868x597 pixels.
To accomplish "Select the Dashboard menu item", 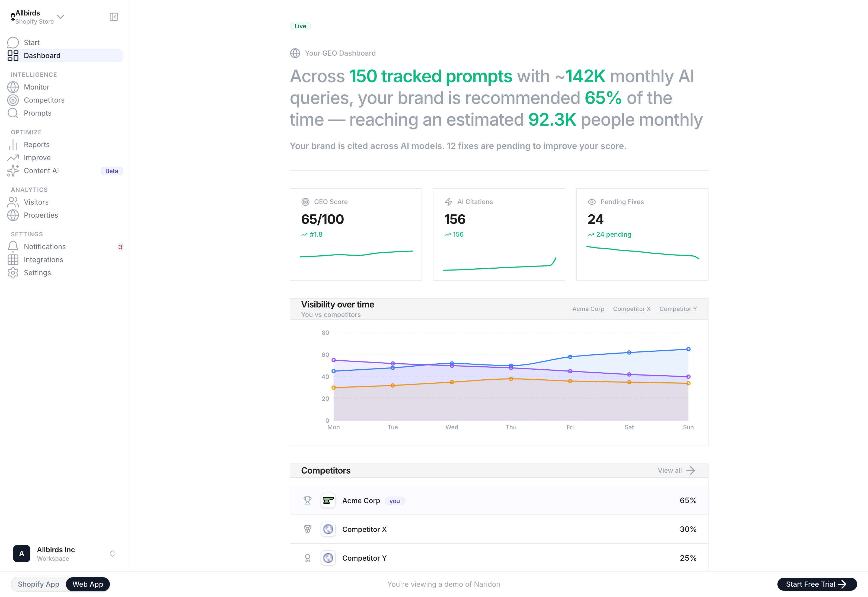I will (65, 56).
